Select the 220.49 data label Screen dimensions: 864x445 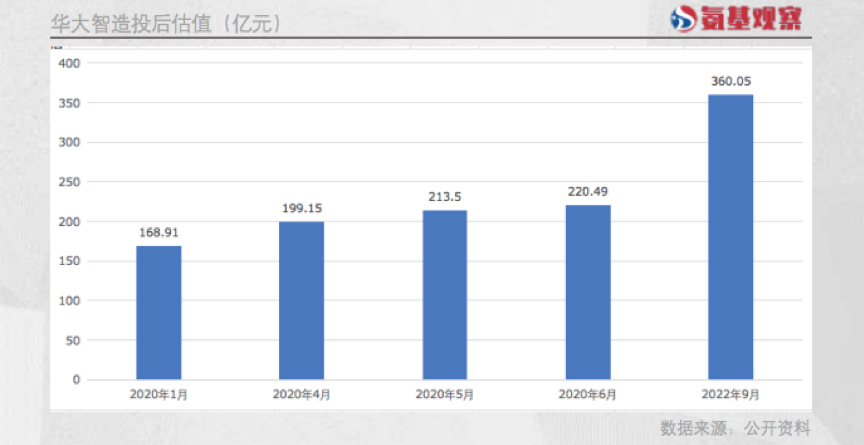[587, 191]
